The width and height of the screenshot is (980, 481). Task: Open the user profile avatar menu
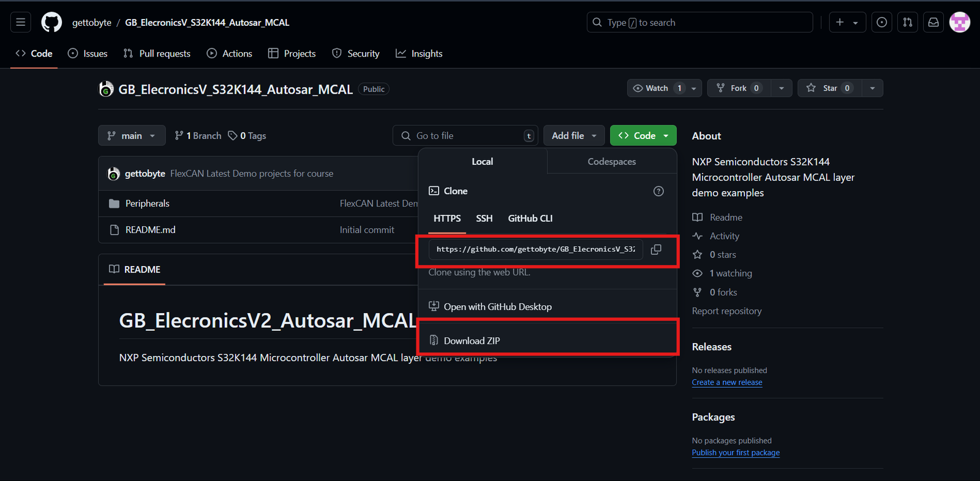[x=960, y=22]
